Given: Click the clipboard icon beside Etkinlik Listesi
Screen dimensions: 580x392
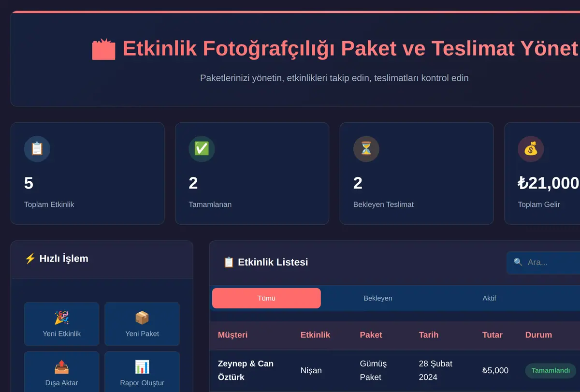Looking at the screenshot, I should (x=229, y=262).
